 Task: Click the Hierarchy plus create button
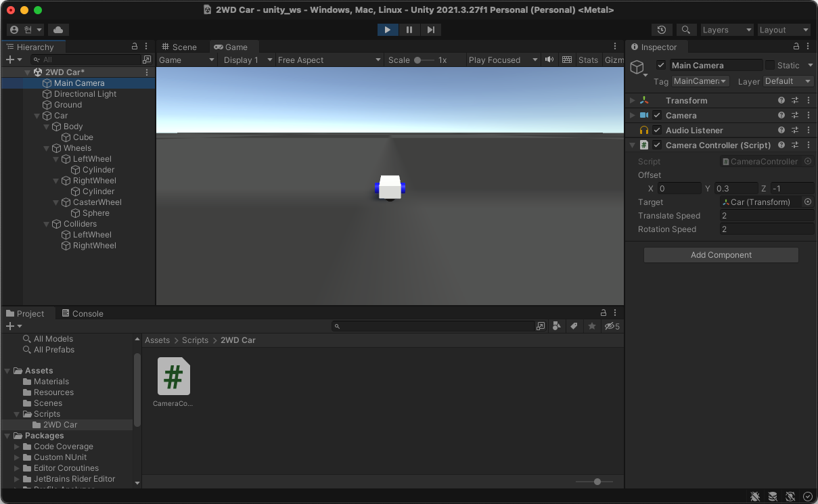[x=14, y=60]
